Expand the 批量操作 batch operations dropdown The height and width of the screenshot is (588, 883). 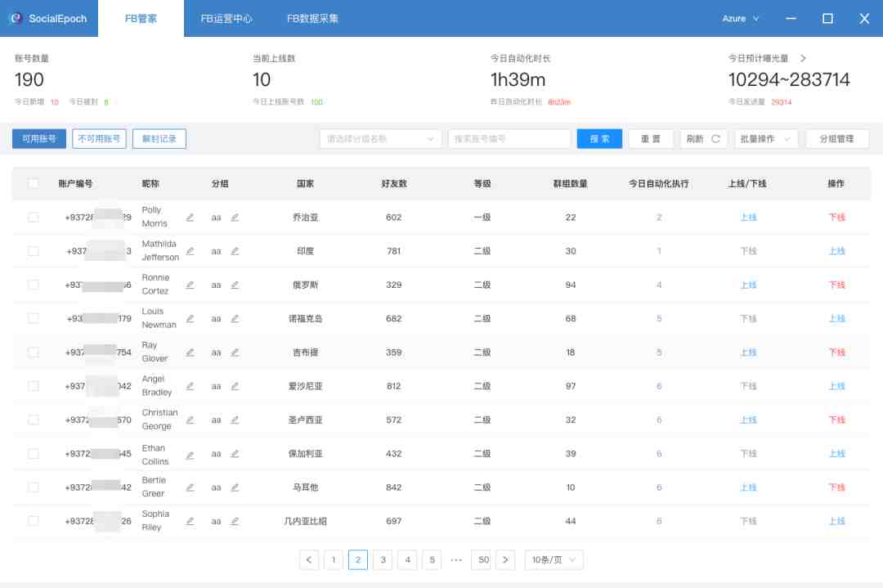[x=766, y=139]
